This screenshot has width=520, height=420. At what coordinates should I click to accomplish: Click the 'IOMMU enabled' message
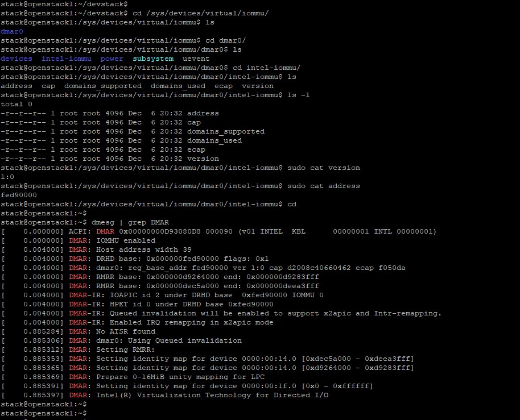tap(126, 240)
